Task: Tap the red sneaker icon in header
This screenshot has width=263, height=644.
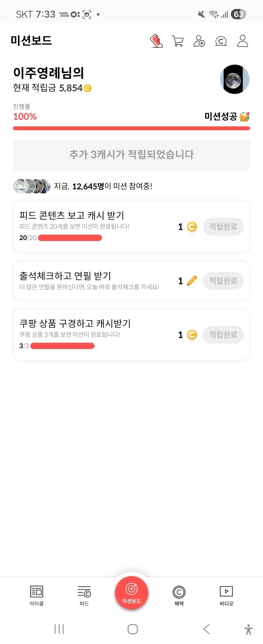Action: pos(156,41)
